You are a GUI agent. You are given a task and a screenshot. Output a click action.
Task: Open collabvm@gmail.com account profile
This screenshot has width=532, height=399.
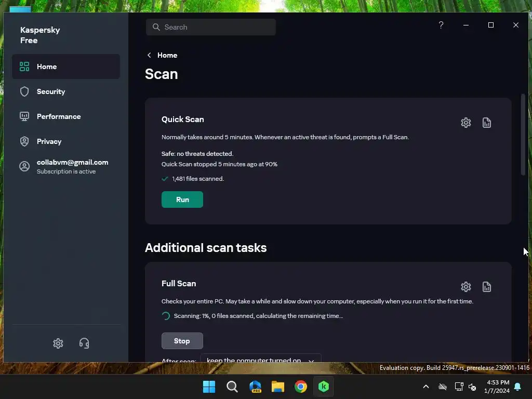(66, 167)
